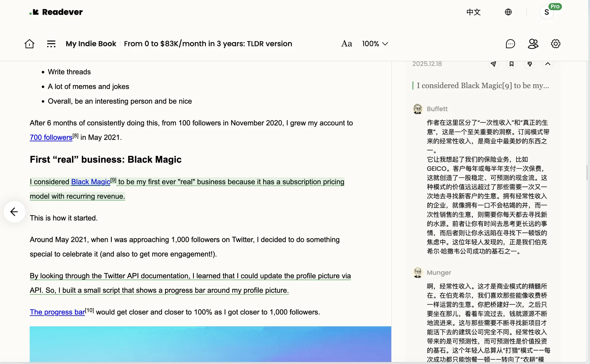
Task: Open the table of contents icon
Action: point(51,44)
